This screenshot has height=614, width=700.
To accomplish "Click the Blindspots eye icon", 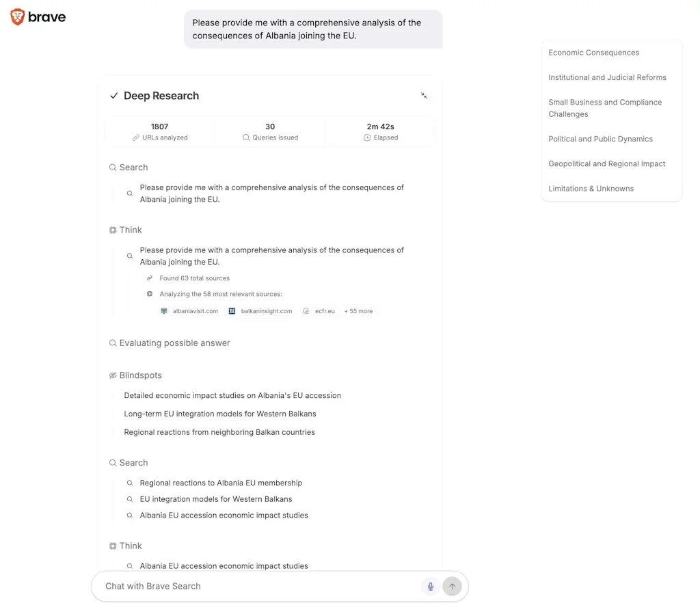I will click(x=112, y=375).
